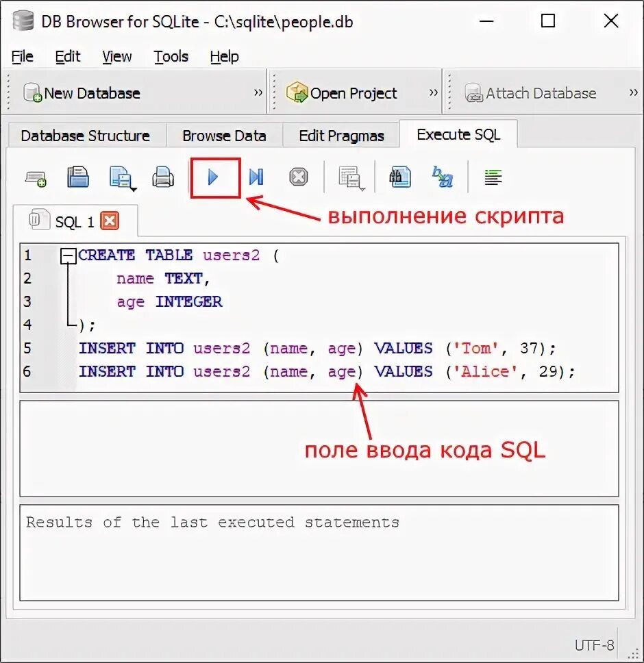Click line number 5 in editor margin
The width and height of the screenshot is (644, 663).
point(27,348)
